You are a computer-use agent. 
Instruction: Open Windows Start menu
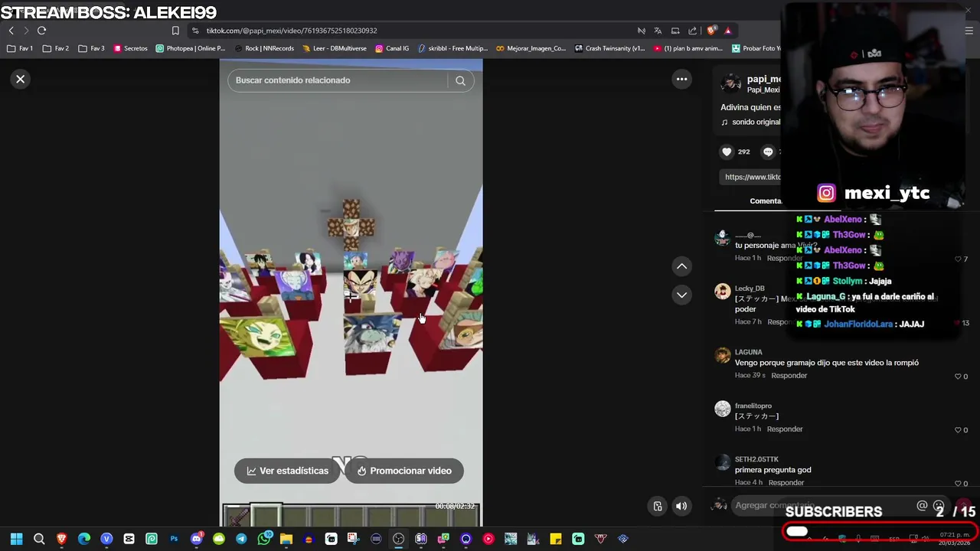click(17, 539)
